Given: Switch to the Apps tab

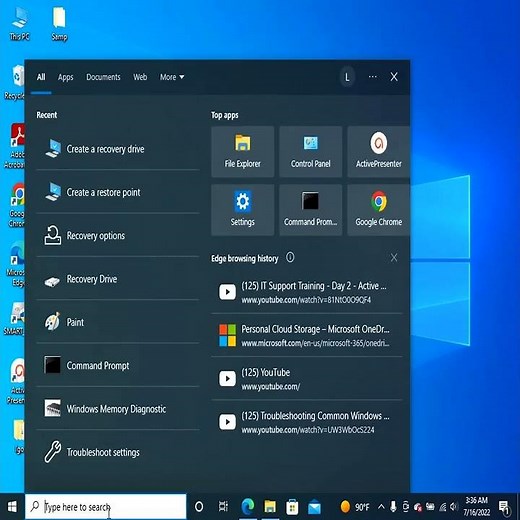Looking at the screenshot, I should 66,77.
